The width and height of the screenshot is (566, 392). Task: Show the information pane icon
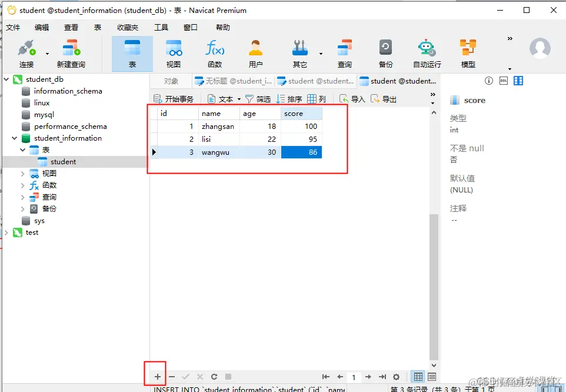point(489,81)
